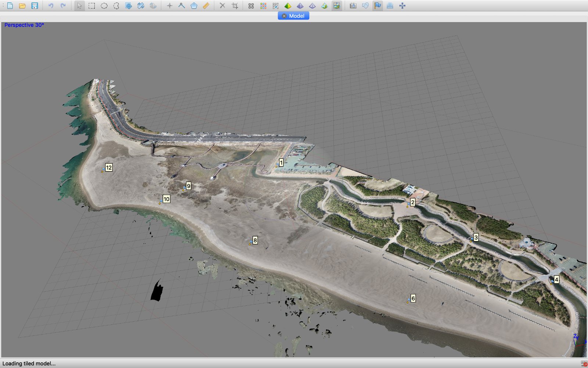Viewport: 588px width, 368px height.
Task: Select marker 6 on the sand
Action: (413, 298)
